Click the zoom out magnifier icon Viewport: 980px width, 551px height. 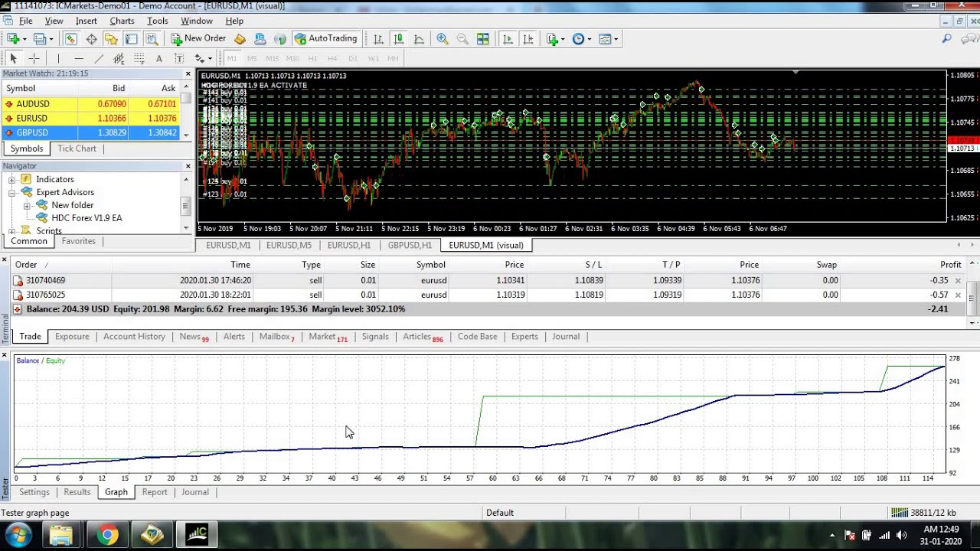coord(462,39)
